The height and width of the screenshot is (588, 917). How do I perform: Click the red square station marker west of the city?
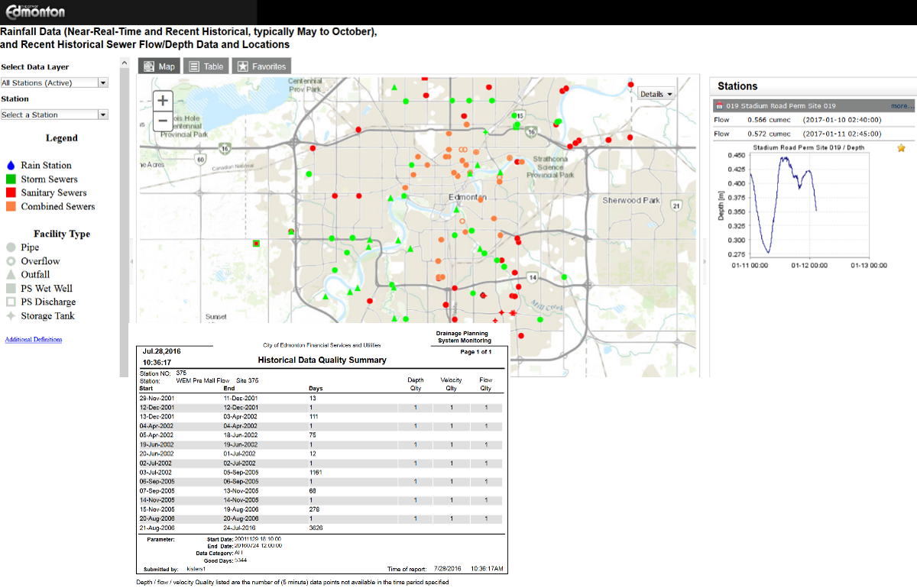click(x=256, y=244)
